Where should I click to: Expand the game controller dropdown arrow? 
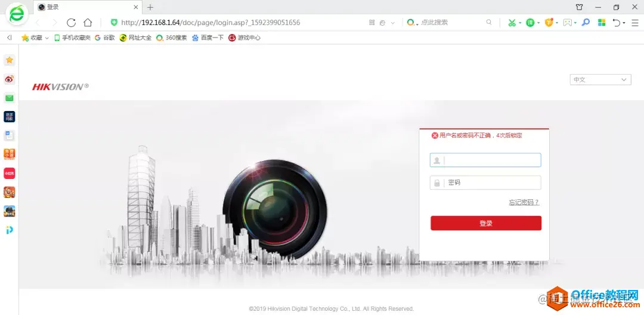point(575,23)
